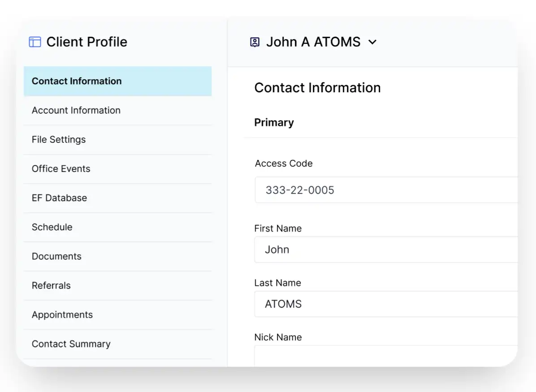Click the Client Profile panel icon
Image resolution: width=536 pixels, height=392 pixels.
coord(35,42)
